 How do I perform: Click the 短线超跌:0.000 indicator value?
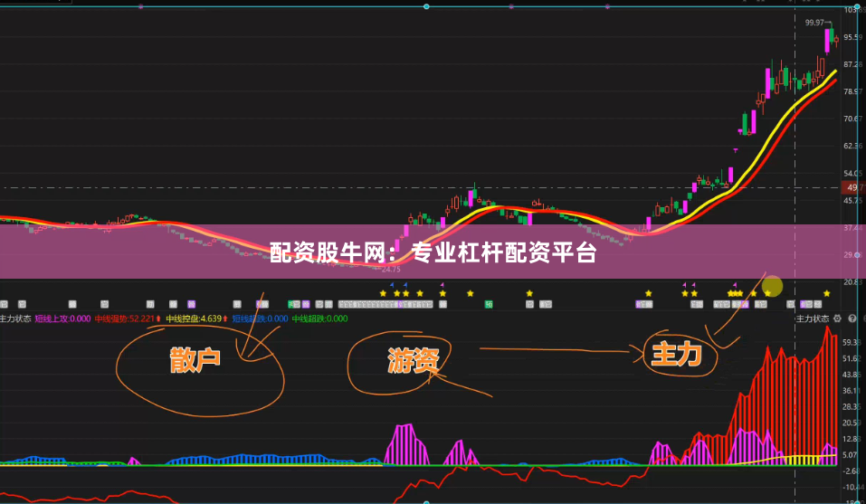(x=260, y=319)
